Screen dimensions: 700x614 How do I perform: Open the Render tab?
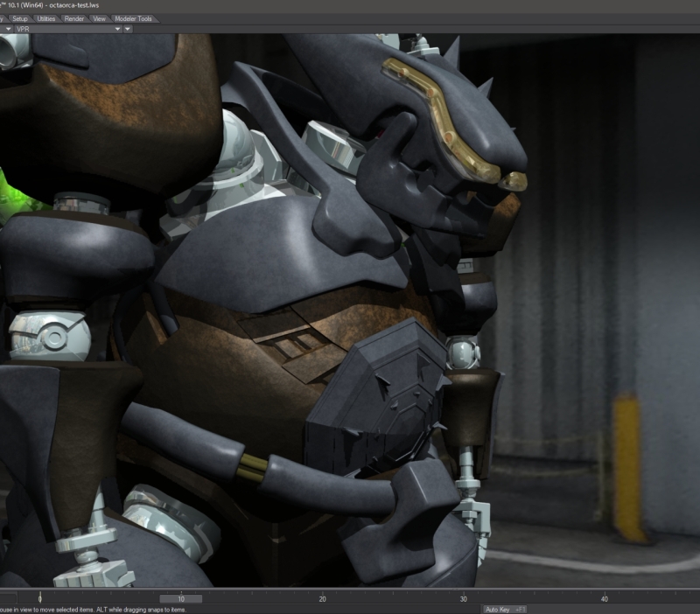tap(74, 18)
